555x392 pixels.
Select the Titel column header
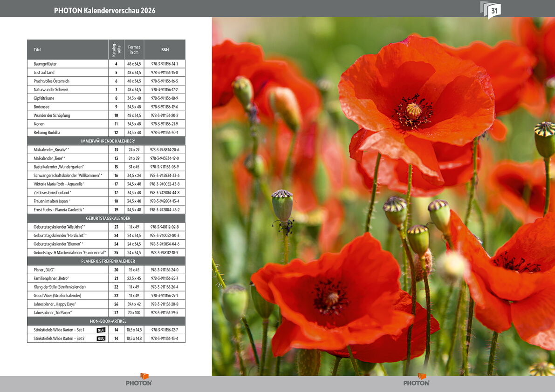click(x=37, y=50)
